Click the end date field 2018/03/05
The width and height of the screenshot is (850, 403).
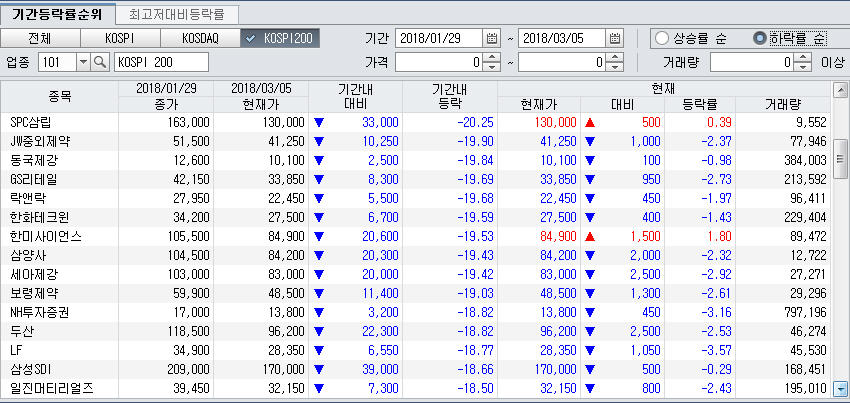click(562, 38)
